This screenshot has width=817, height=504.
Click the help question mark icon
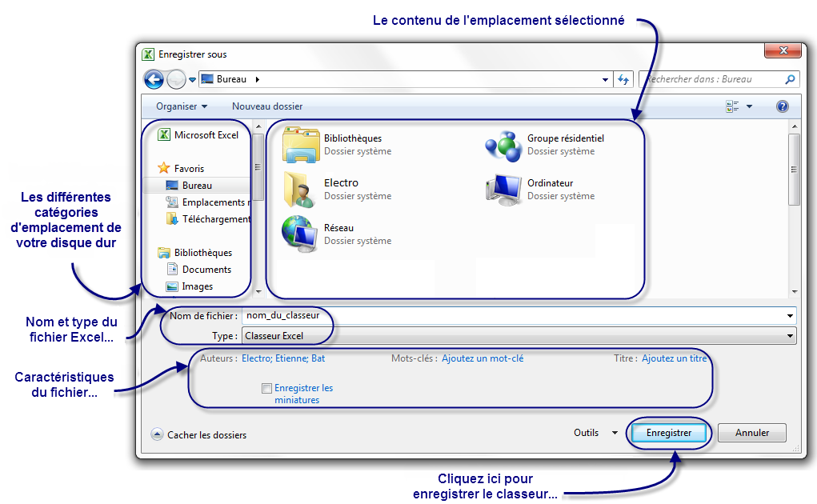tap(782, 106)
